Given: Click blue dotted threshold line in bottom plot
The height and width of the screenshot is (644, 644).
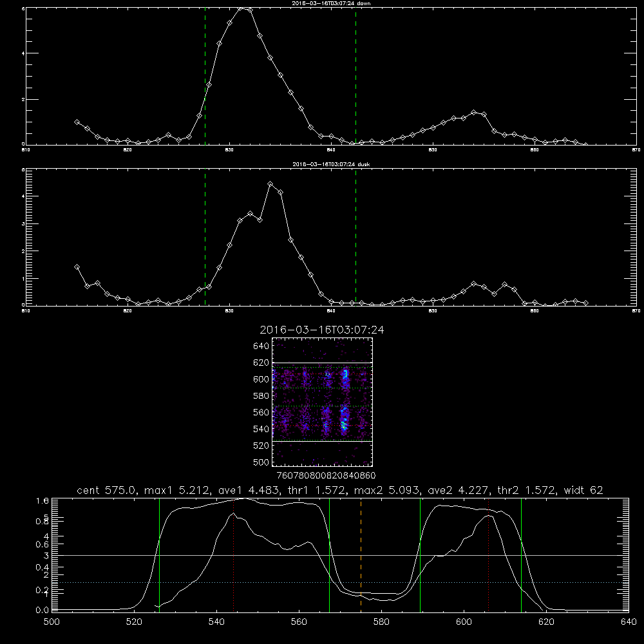Looking at the screenshot, I should (x=340, y=582).
